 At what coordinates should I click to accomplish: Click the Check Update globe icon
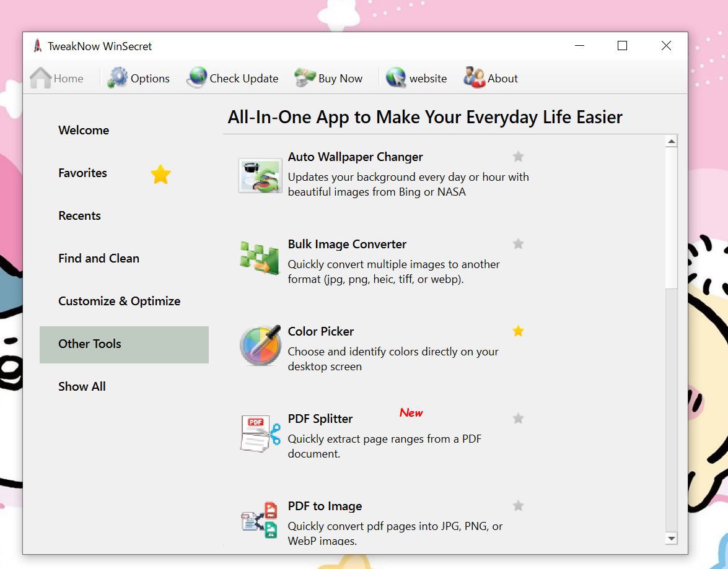(197, 77)
